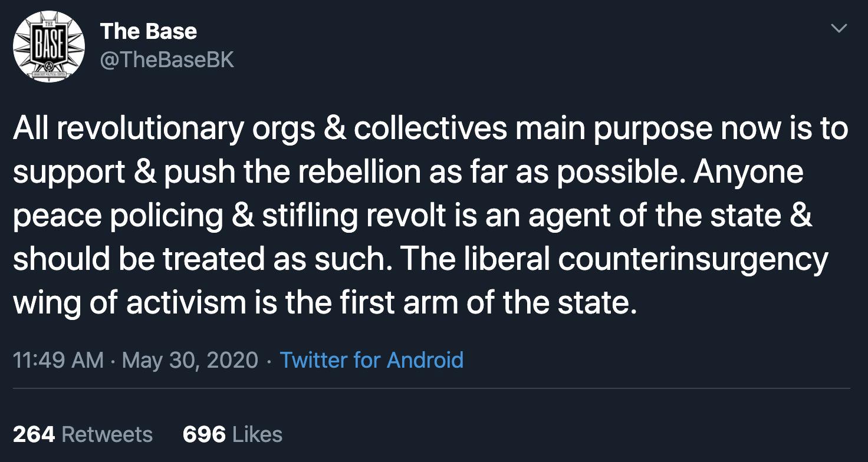
Task: Click the "264" retweet count number
Action: (x=34, y=434)
